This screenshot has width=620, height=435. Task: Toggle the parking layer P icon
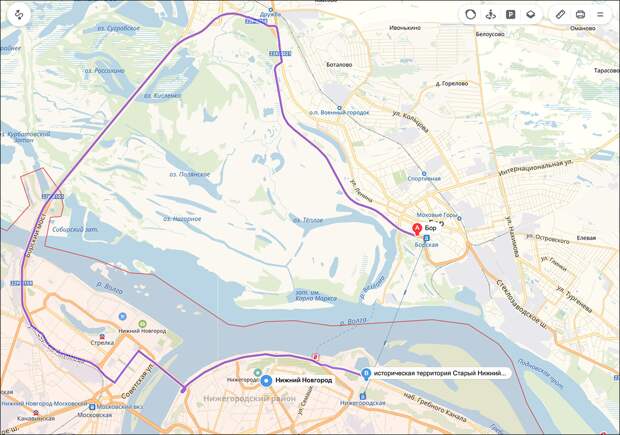point(510,15)
